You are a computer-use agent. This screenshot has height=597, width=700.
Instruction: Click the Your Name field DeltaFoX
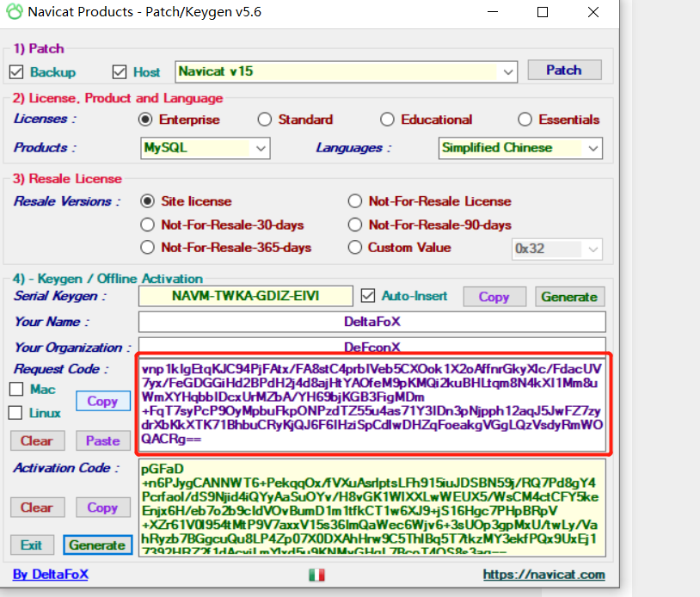pos(371,322)
